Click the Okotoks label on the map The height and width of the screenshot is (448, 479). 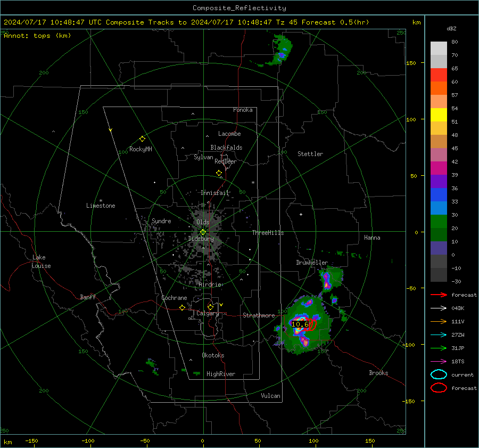213,355
